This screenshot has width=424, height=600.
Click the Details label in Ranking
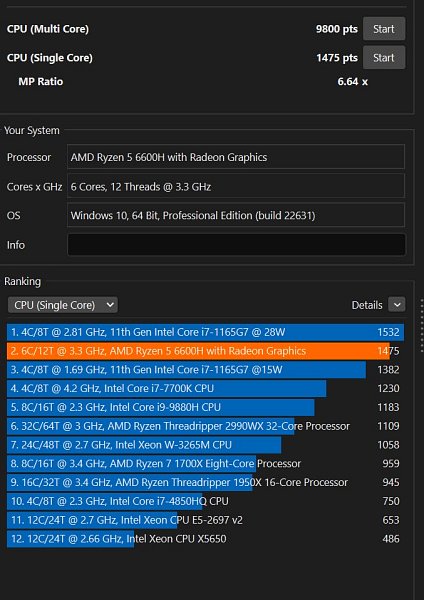tap(367, 305)
